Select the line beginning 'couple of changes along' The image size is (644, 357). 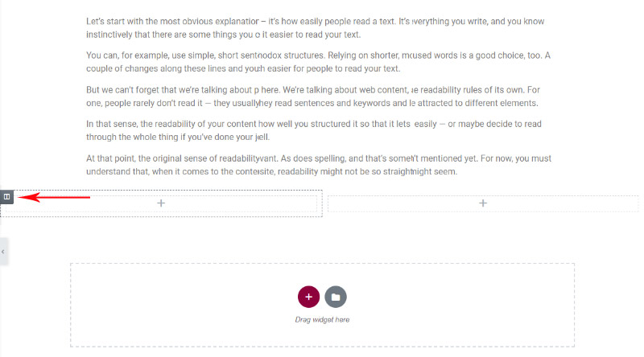243,68
